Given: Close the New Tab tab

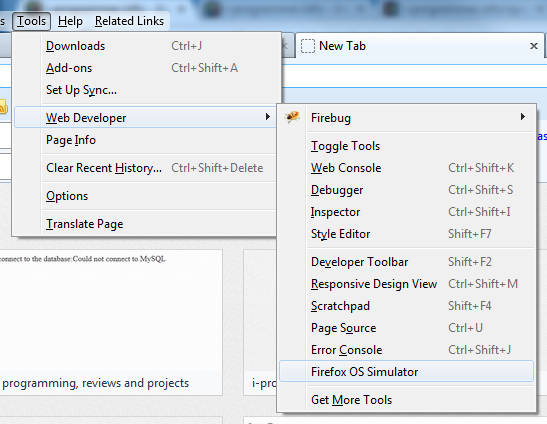Looking at the screenshot, I should (x=533, y=46).
